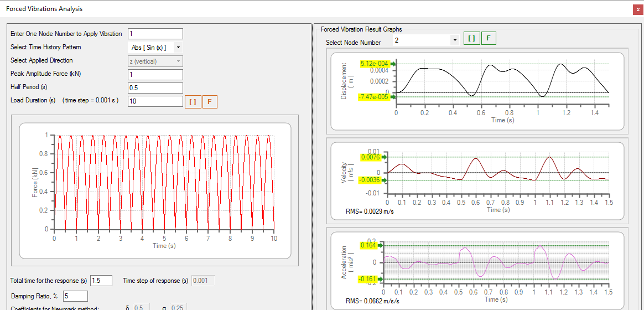This screenshot has width=644, height=310.
Task: Click the node number to apply vibration field
Action: tap(155, 34)
